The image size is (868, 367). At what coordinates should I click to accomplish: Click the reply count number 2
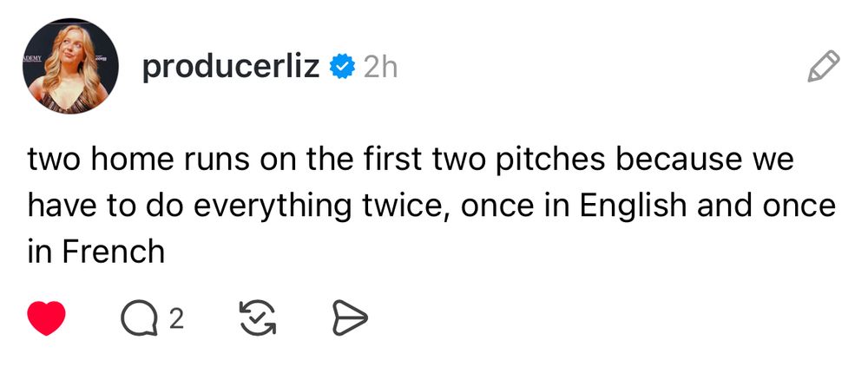(x=176, y=320)
